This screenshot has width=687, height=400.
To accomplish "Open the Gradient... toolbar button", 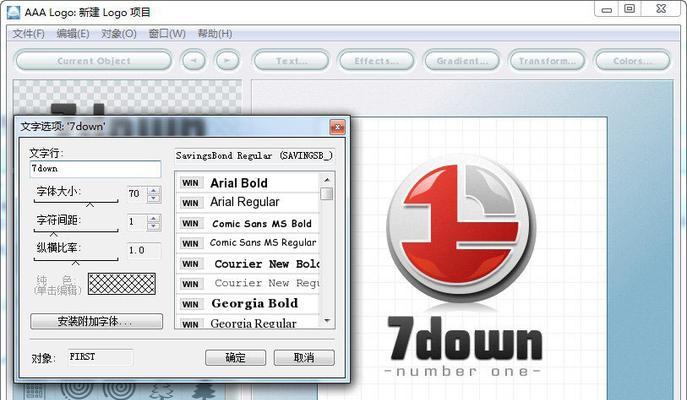I will pos(462,61).
